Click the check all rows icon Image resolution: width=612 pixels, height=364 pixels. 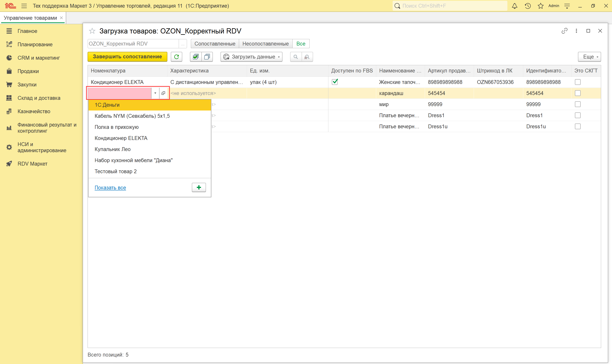(196, 57)
